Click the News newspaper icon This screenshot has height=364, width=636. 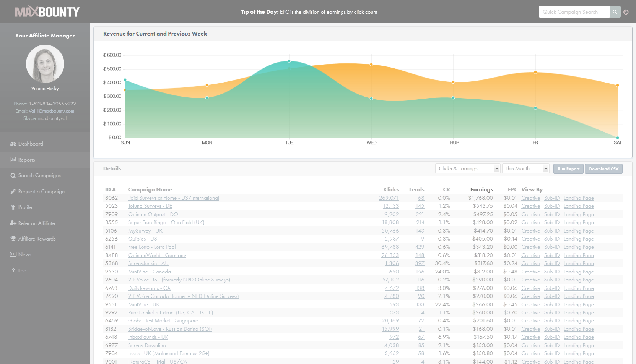point(13,254)
